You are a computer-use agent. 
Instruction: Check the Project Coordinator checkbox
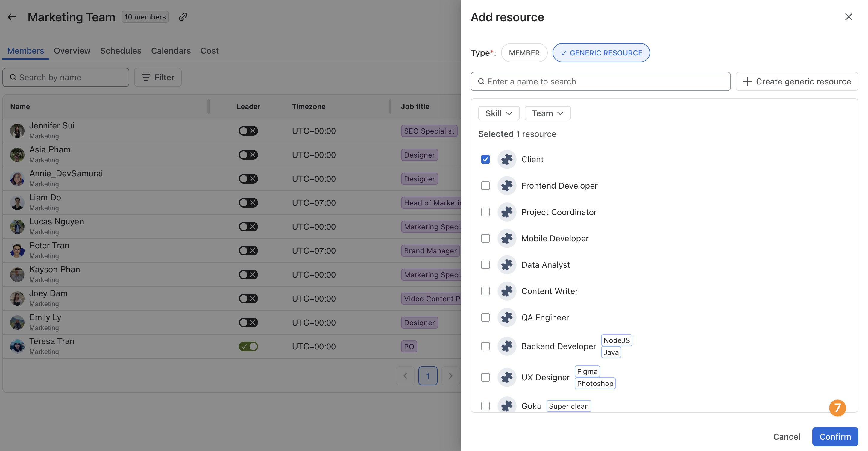[485, 212]
